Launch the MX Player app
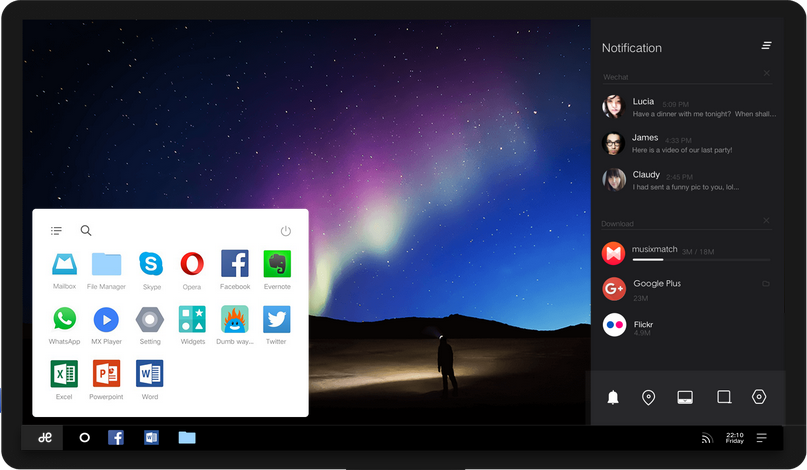 (106, 320)
